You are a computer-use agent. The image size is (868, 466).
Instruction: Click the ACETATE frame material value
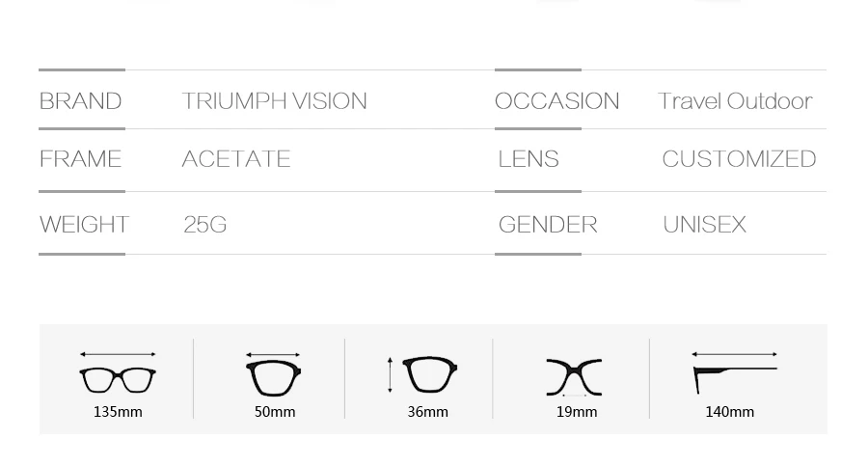pyautogui.click(x=236, y=159)
